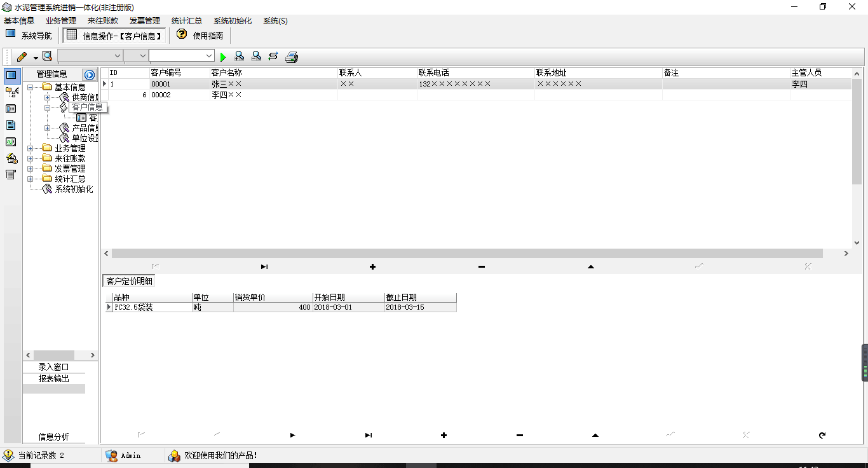Collapse the 客户信息 tree node

(x=47, y=107)
